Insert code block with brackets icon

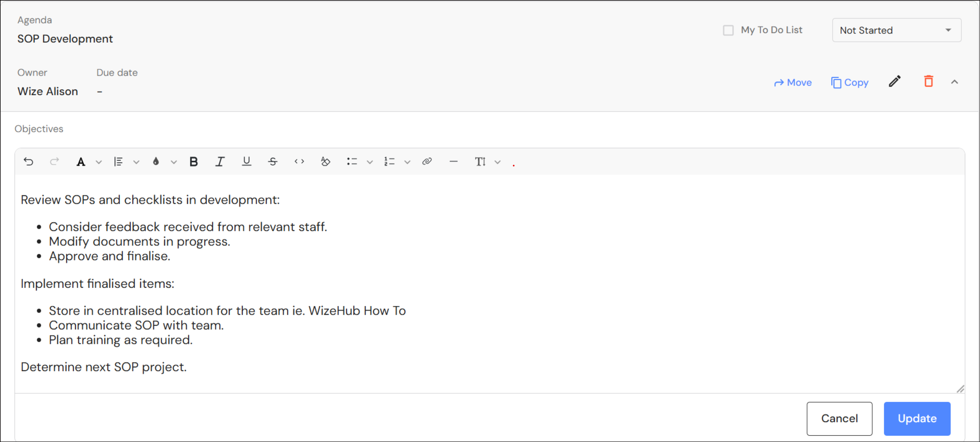pos(299,162)
